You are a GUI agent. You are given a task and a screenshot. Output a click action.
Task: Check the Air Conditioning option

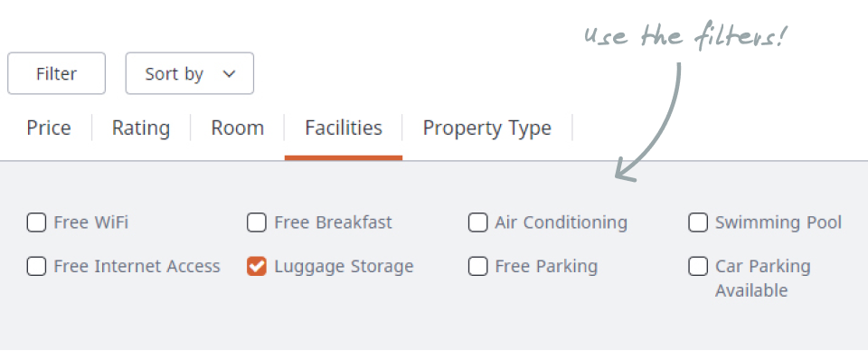[x=477, y=223]
